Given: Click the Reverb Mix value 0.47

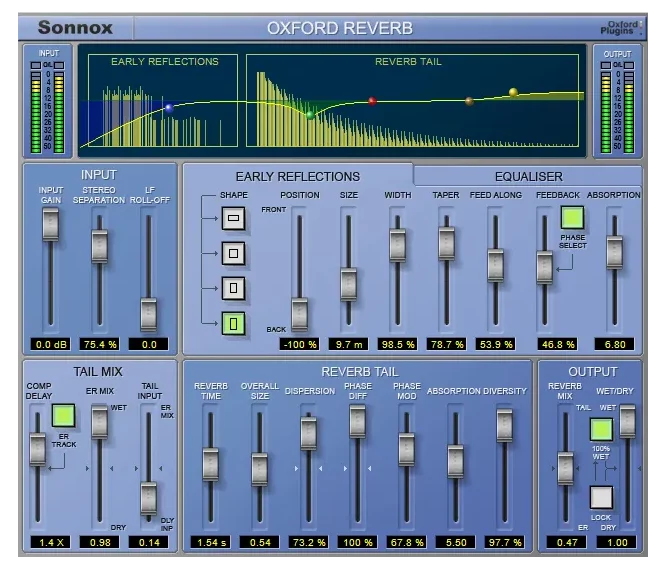Looking at the screenshot, I should (567, 542).
